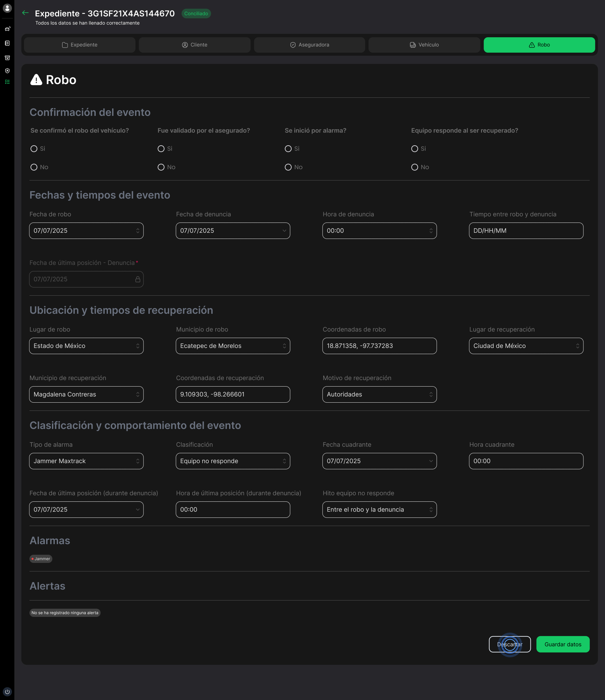Click the green back arrow
This screenshot has height=700, width=605.
coord(25,13)
